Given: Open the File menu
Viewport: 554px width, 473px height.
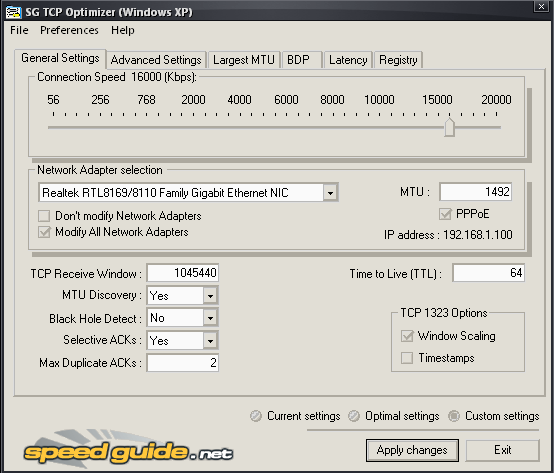Looking at the screenshot, I should click(x=19, y=30).
